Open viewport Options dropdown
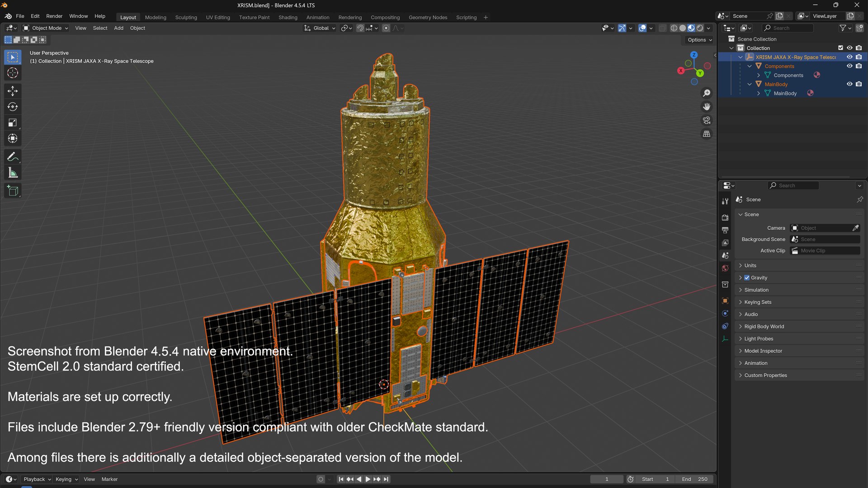 pos(699,40)
